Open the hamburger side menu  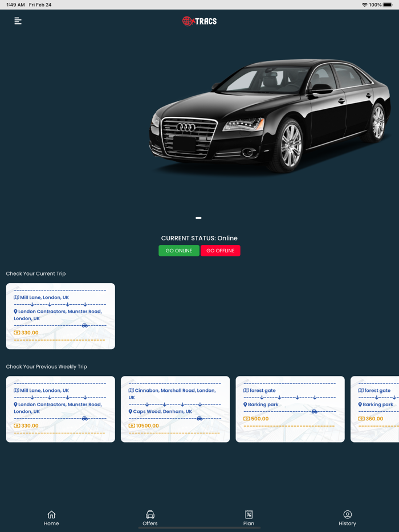[x=18, y=21]
